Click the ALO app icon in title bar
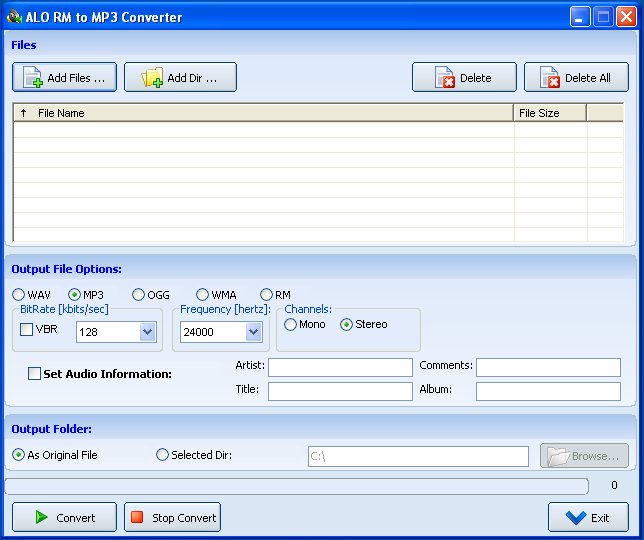The height and width of the screenshot is (540, 644). pyautogui.click(x=14, y=17)
